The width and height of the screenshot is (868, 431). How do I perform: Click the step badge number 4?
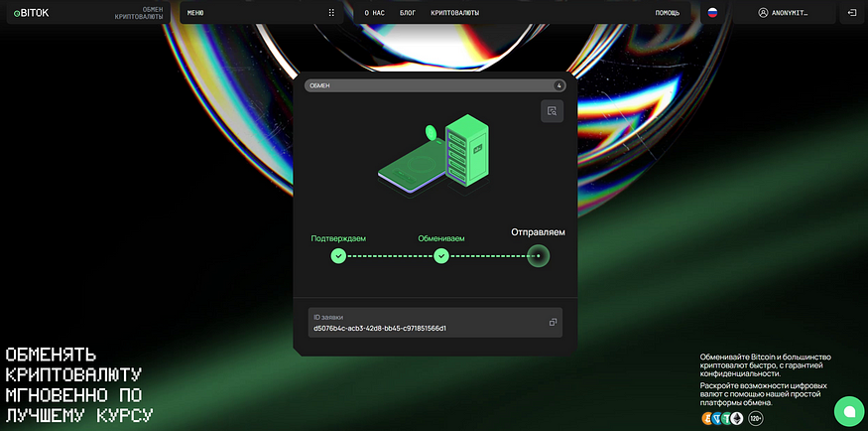coord(559,85)
